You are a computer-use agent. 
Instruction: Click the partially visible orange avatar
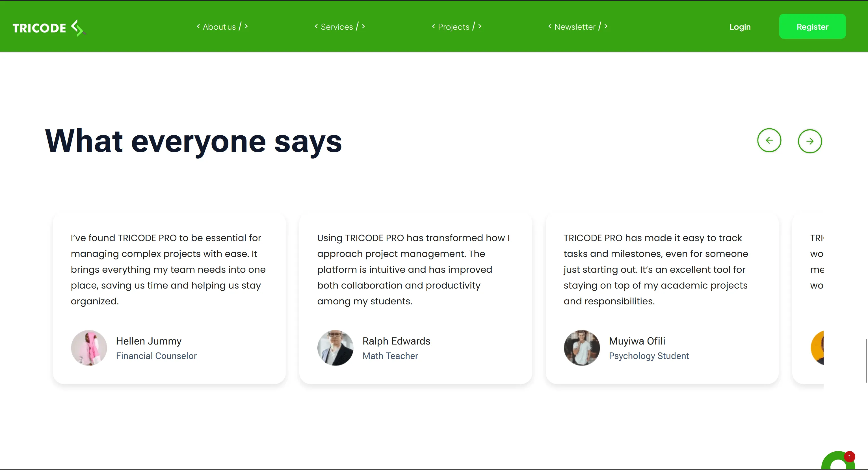[818, 348]
